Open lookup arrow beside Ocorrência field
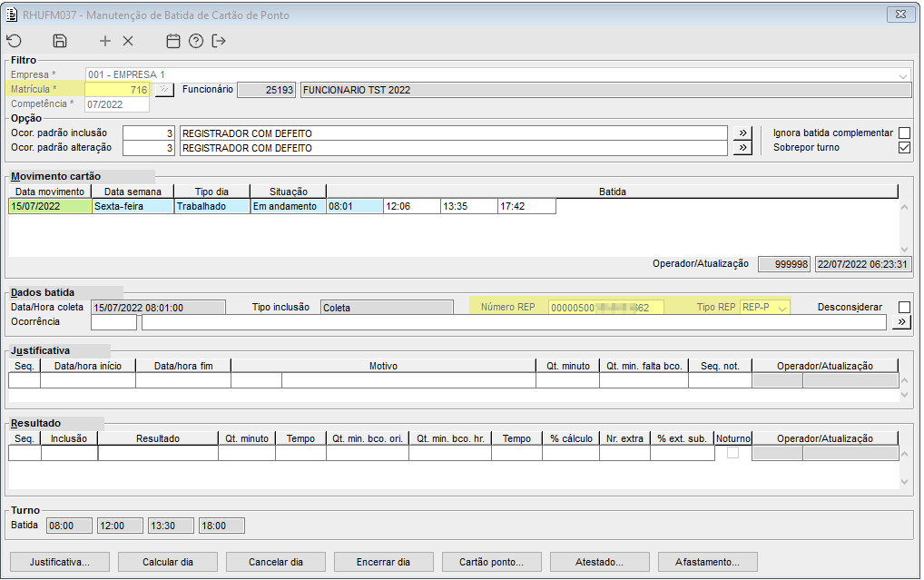Screen dimensions: 924x580 point(902,322)
